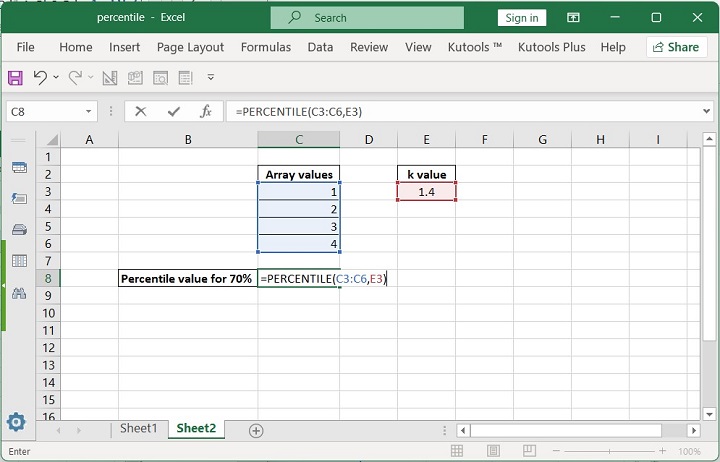The height and width of the screenshot is (462, 720).
Task: Select 'Percentile value for 70%' cell
Action: pyautogui.click(x=187, y=278)
